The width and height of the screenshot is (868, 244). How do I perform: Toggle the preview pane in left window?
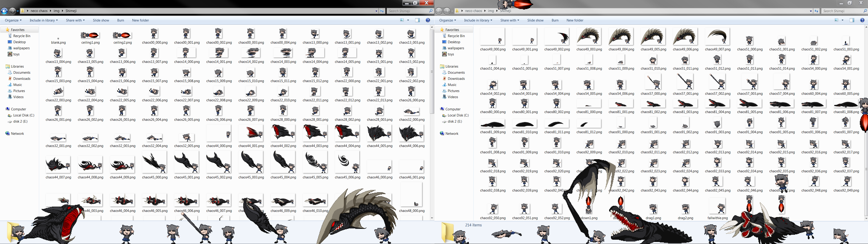click(417, 20)
